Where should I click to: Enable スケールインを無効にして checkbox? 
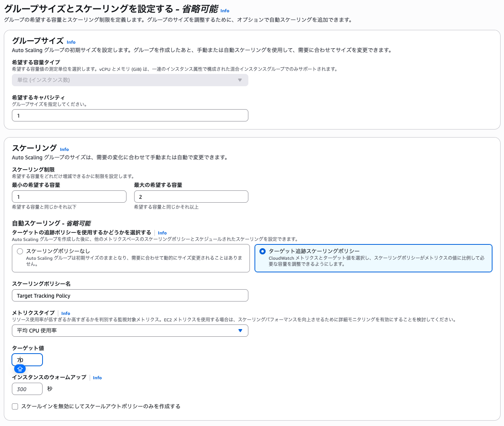(15, 406)
